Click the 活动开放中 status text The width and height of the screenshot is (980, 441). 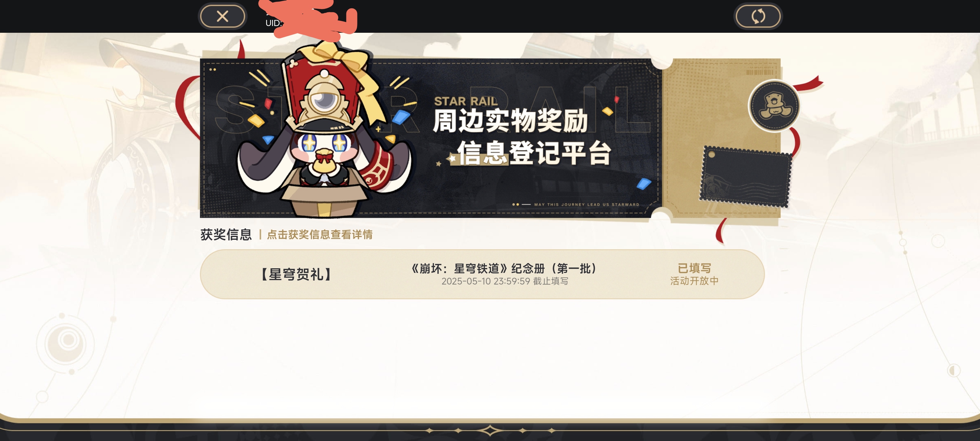point(694,281)
